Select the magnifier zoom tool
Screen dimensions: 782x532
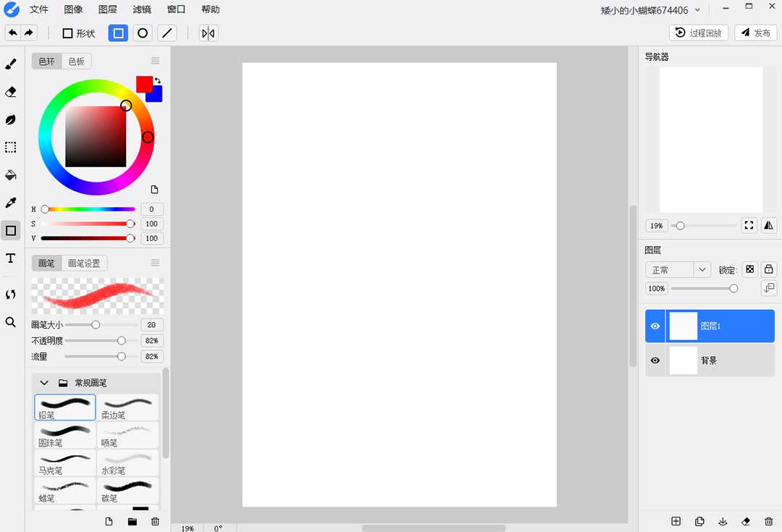(10, 322)
